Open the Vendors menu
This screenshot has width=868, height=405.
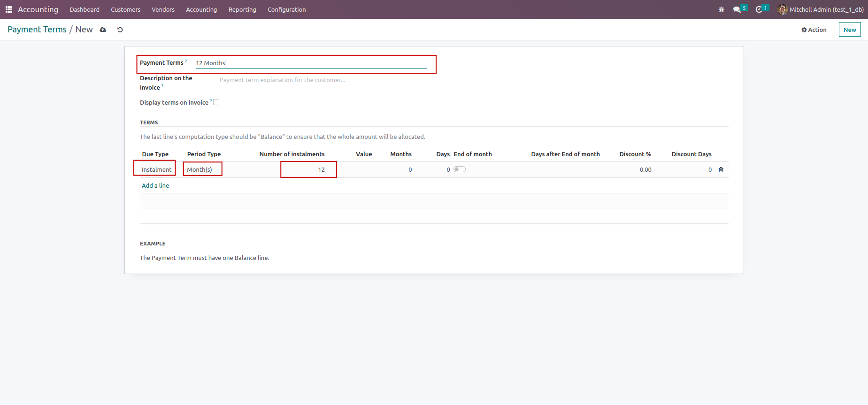163,9
